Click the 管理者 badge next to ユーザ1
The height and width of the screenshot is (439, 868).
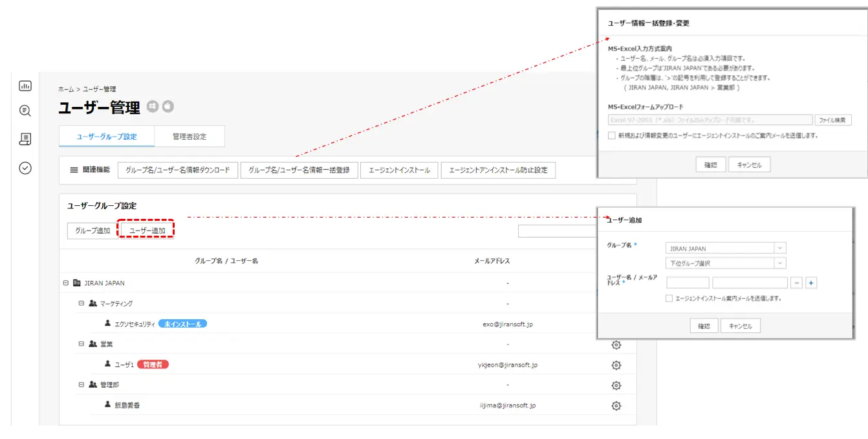coord(153,365)
